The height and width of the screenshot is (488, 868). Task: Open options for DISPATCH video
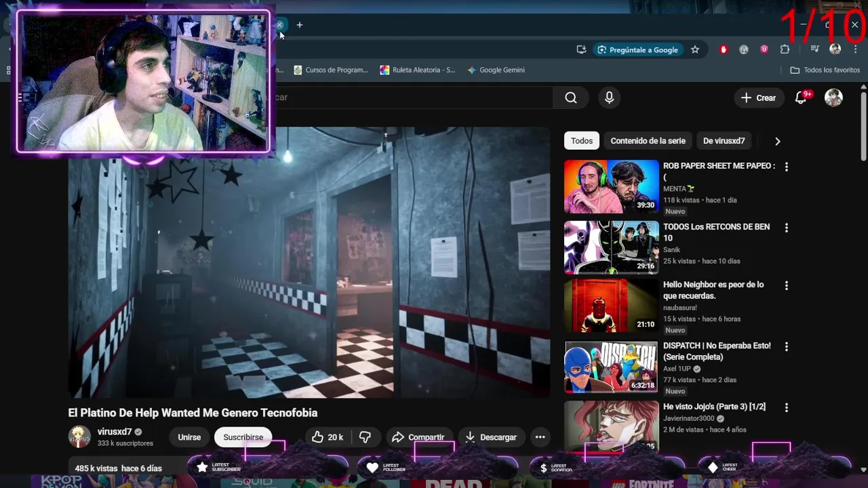787,347
